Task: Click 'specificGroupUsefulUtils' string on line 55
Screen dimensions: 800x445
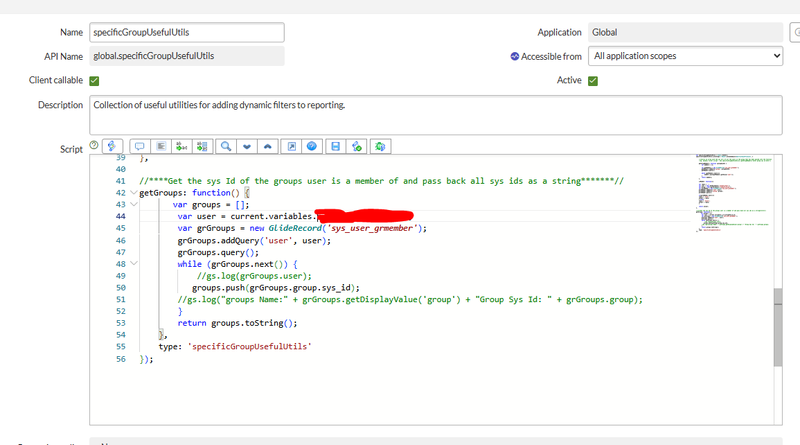Action: 249,347
